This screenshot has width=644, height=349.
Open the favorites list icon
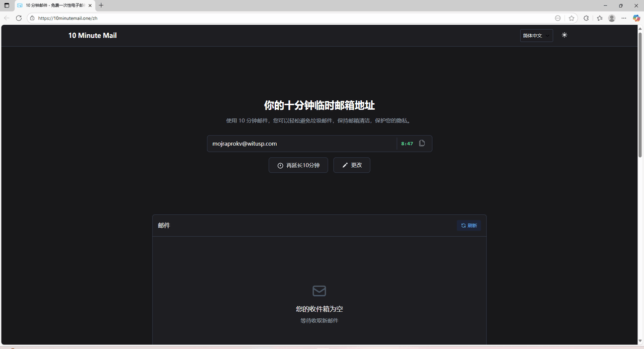tap(600, 18)
